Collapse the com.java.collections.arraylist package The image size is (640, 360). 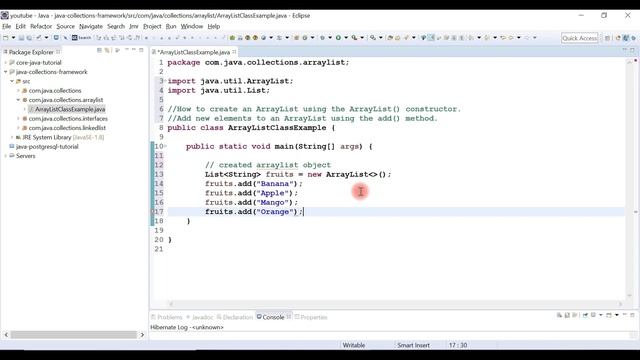pos(18,100)
